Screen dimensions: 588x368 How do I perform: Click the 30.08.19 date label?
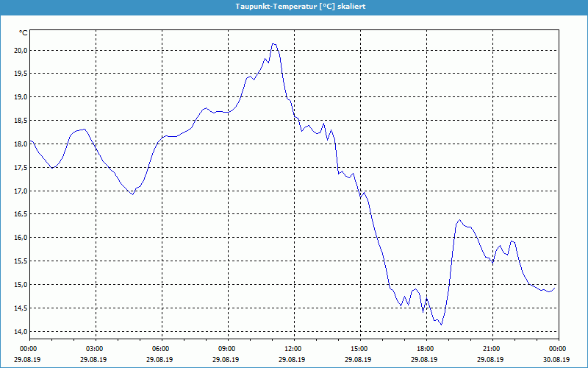[x=557, y=360]
